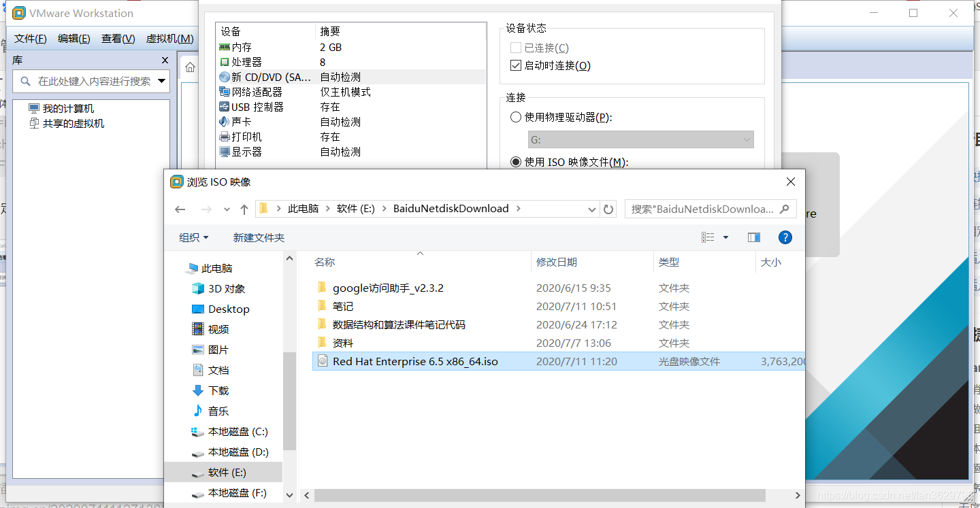Click 此电脑 in the address path

click(303, 209)
